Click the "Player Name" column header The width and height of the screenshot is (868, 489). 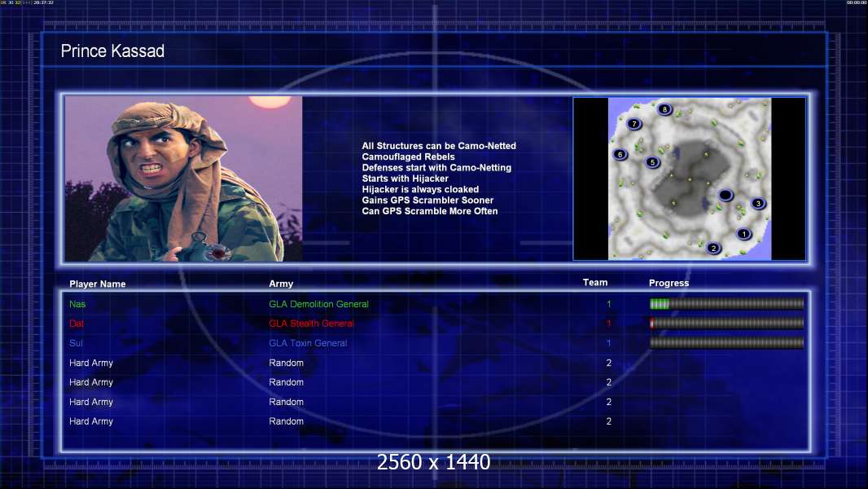98,284
